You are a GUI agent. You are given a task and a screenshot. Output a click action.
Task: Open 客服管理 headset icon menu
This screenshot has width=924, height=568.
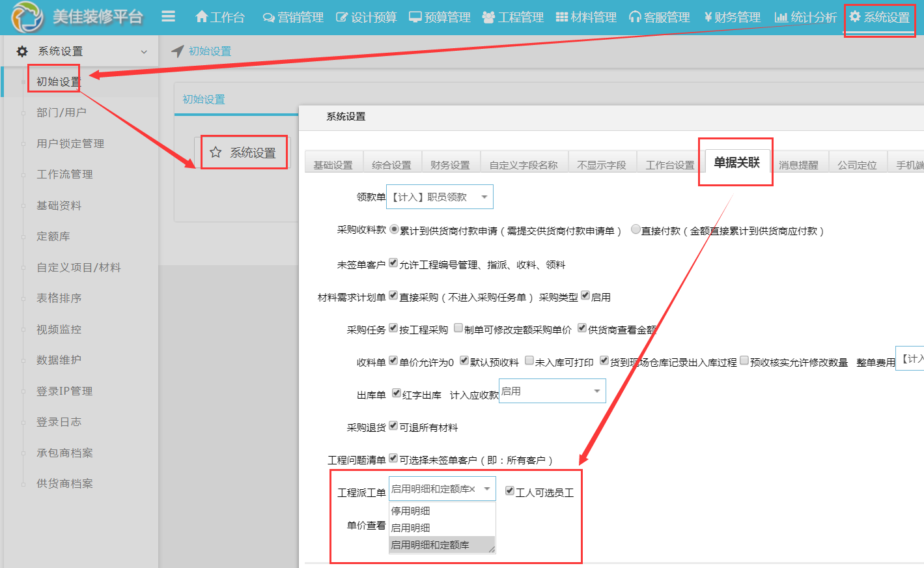[635, 18]
